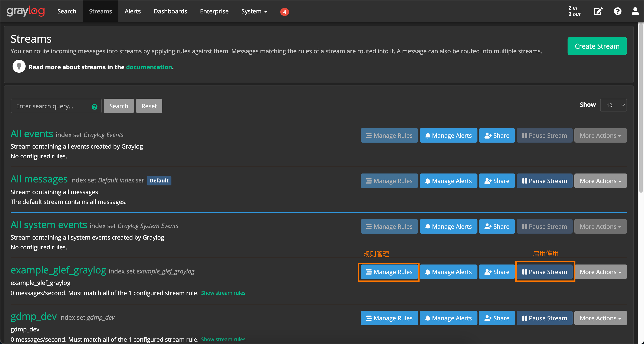Click the lightbulb icon beside the documentation note
This screenshot has height=344, width=644.
click(x=19, y=66)
